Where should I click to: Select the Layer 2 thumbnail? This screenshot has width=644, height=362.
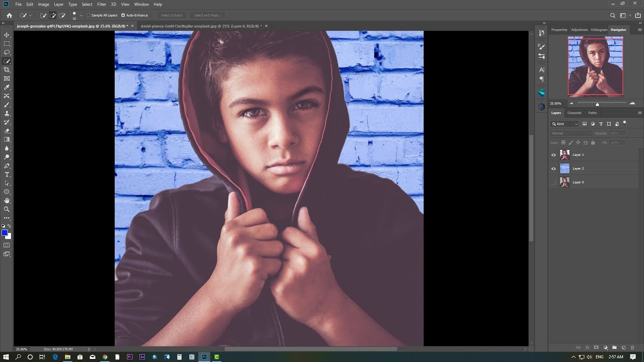click(x=565, y=168)
